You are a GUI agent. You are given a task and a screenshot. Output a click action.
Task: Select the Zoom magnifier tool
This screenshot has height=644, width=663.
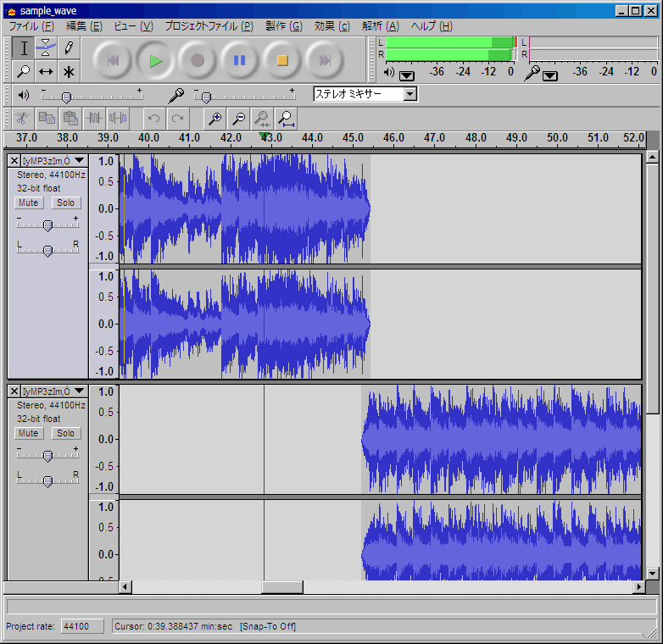24,71
